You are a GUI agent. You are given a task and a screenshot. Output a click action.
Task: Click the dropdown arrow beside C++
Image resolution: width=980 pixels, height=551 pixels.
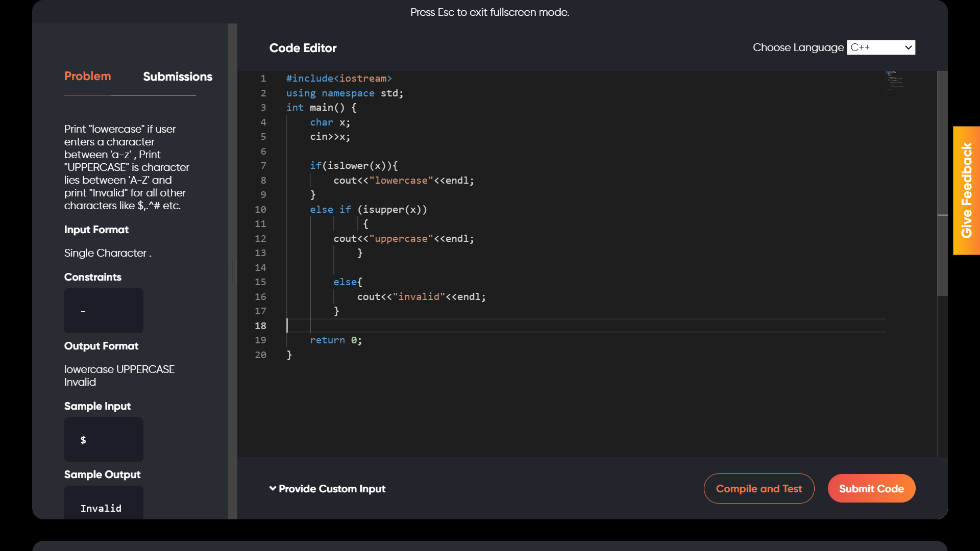click(908, 47)
